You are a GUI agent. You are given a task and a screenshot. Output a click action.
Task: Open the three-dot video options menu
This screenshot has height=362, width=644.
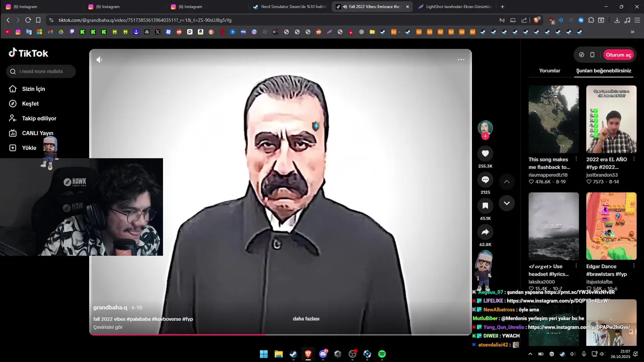[461, 59]
